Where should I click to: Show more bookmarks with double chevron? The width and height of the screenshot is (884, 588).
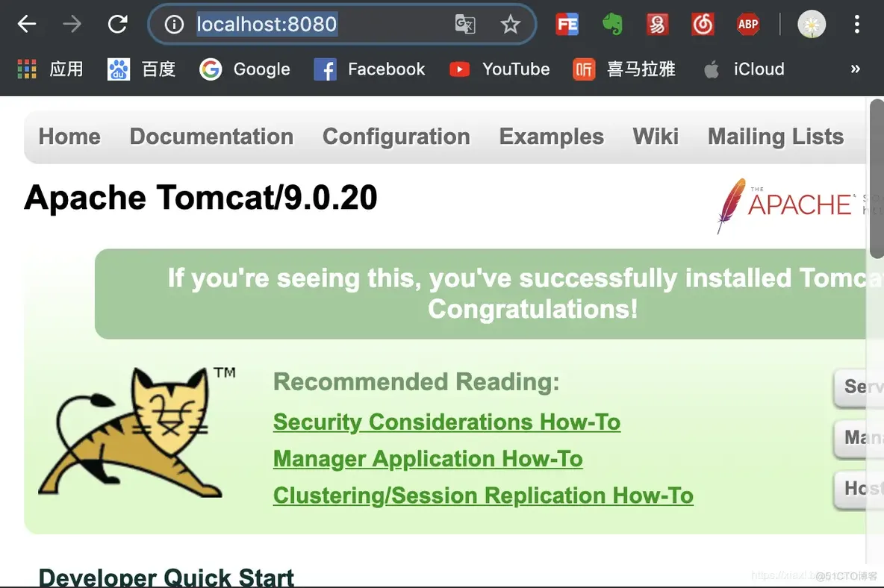855,69
